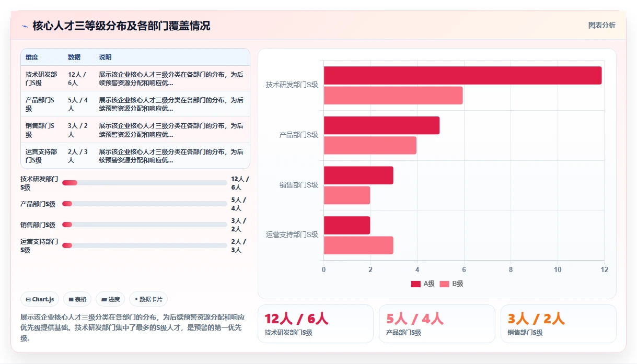Screen dimensions: 637x364
Task: Select the 技术研发部门S级 table row cell
Action: (41, 78)
